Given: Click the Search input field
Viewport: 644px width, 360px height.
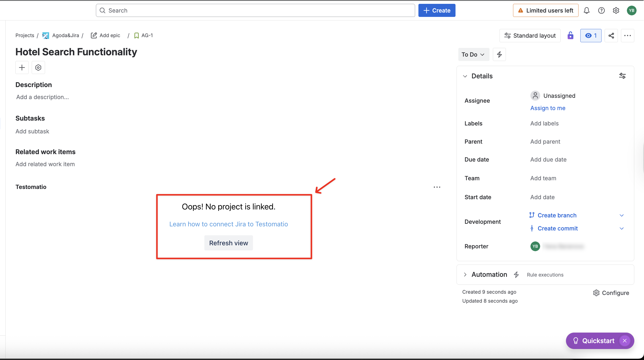Looking at the screenshot, I should coord(255,10).
